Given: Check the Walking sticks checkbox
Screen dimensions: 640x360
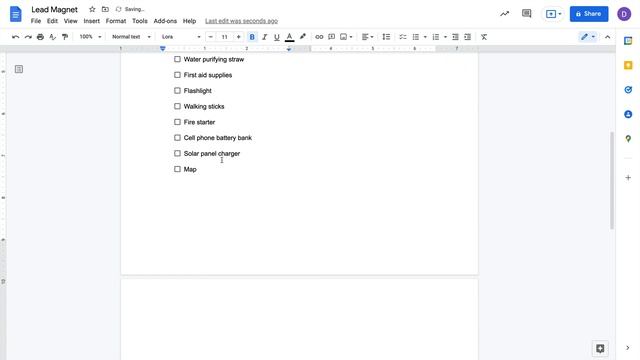Looking at the screenshot, I should (x=177, y=106).
